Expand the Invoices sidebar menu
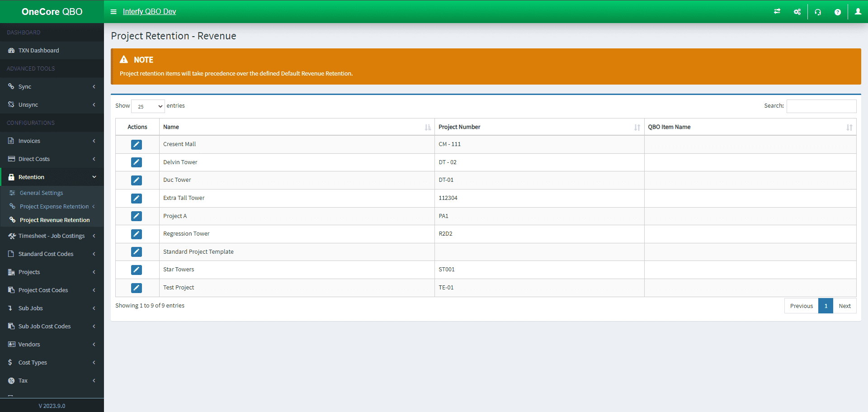 (x=52, y=141)
